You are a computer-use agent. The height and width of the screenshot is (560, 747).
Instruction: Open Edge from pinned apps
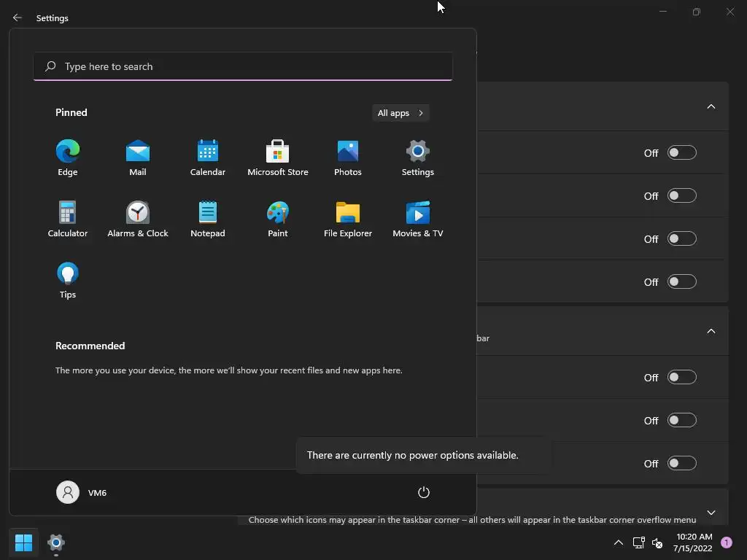68,158
